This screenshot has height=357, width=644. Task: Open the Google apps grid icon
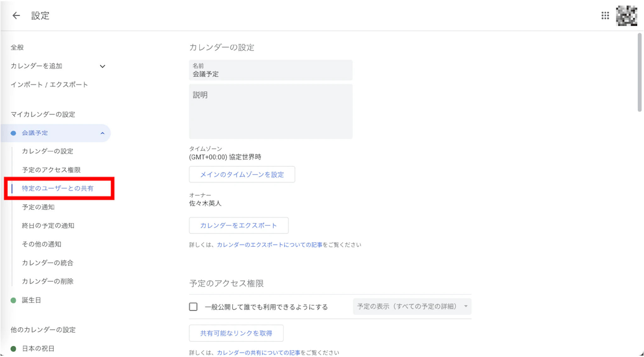(x=605, y=15)
